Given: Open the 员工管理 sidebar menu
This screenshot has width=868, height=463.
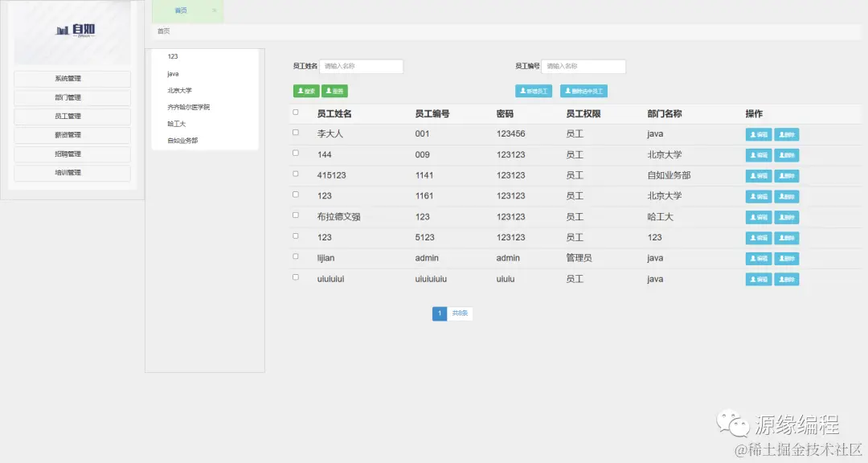Looking at the screenshot, I should 72,117.
